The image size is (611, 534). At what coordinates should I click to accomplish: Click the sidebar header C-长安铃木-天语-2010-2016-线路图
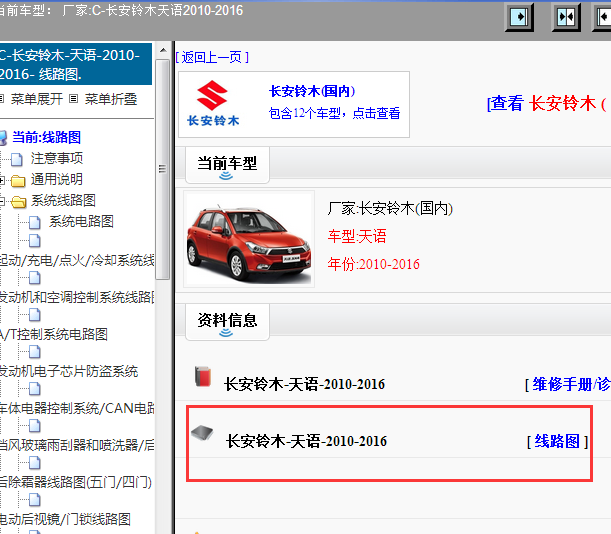coord(76,64)
